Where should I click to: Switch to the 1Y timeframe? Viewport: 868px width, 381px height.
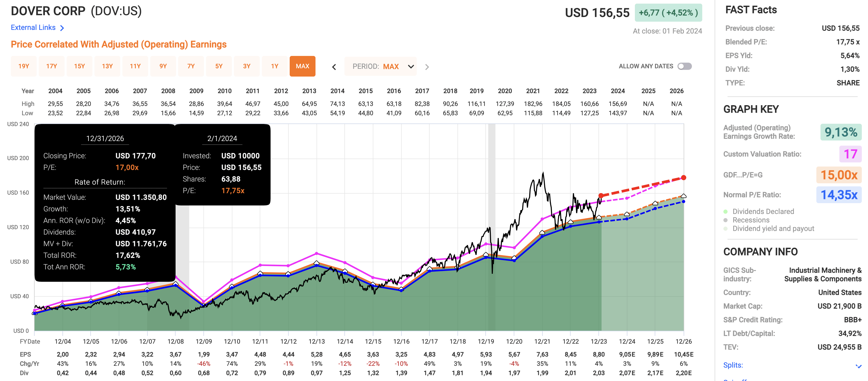tap(274, 66)
